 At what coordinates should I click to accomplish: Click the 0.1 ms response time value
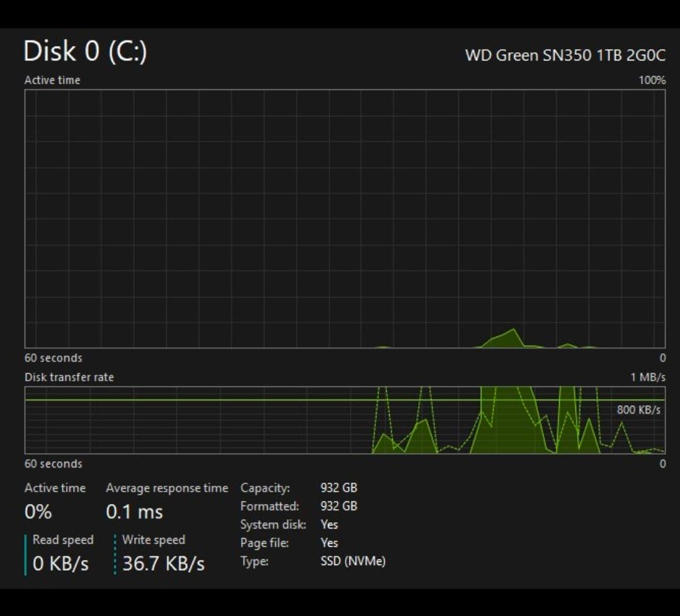tap(135, 512)
